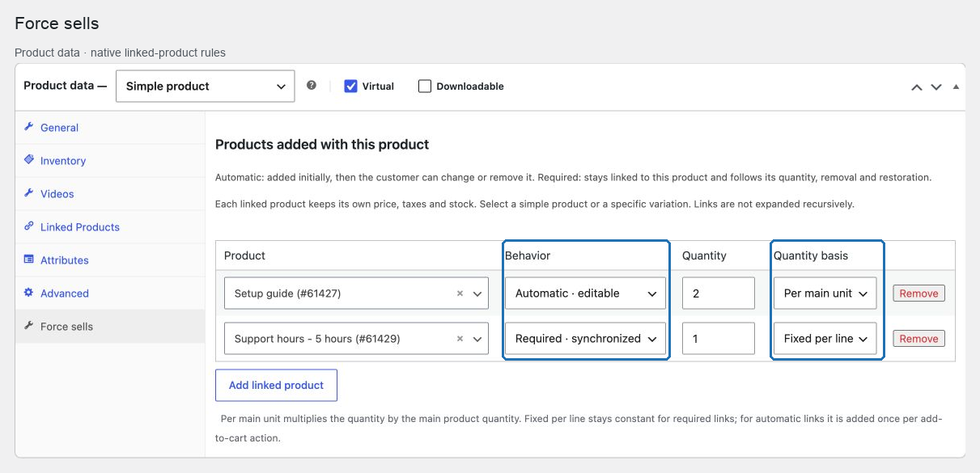This screenshot has width=980, height=473.
Task: Click the Advanced tab gear icon
Action: tap(29, 293)
